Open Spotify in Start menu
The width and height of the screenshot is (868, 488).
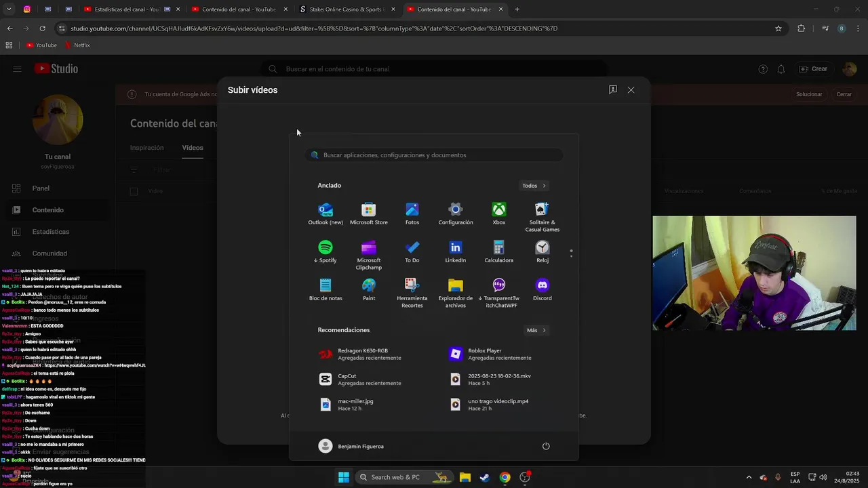pos(325,251)
